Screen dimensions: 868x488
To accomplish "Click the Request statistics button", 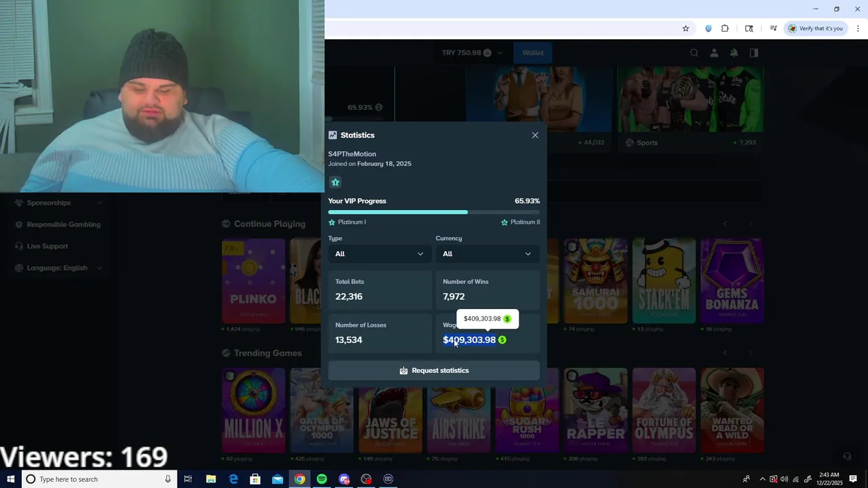I will tap(434, 370).
